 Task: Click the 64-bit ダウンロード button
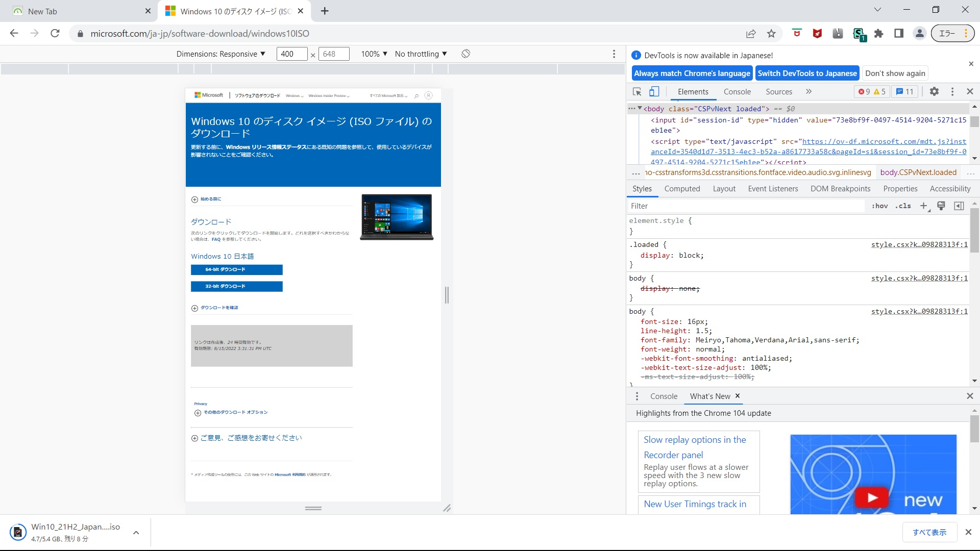point(236,269)
